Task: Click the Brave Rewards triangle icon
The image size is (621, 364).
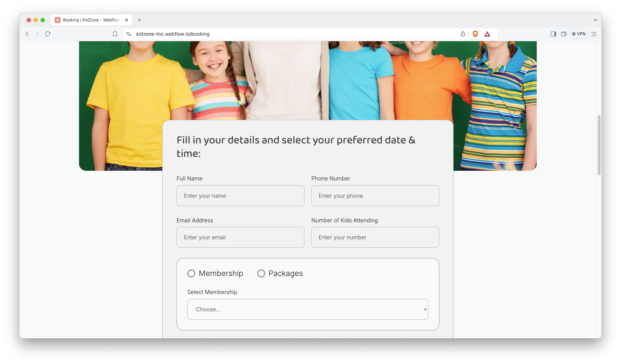Action: coord(487,34)
